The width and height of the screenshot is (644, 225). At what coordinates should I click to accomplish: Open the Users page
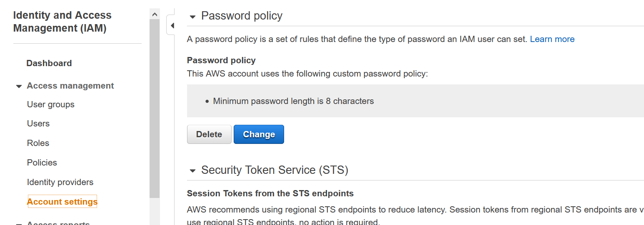pyautogui.click(x=38, y=124)
